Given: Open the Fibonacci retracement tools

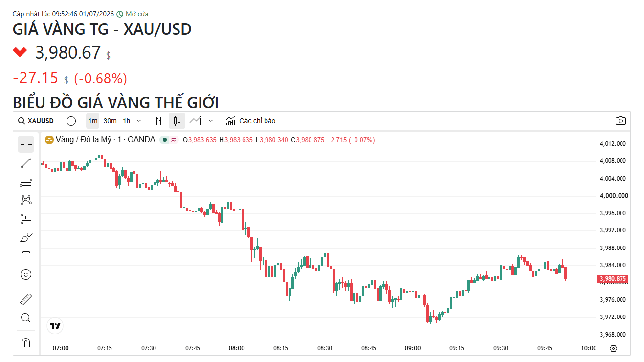Looking at the screenshot, I should point(26,181).
